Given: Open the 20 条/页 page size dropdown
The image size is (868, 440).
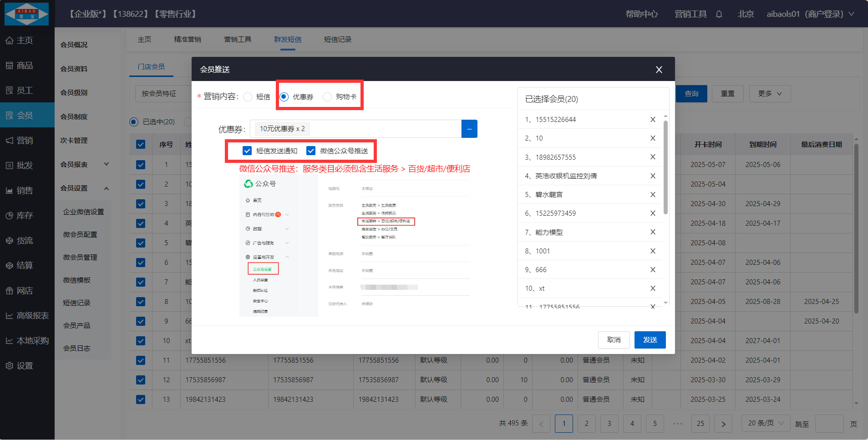Looking at the screenshot, I should coord(766,423).
